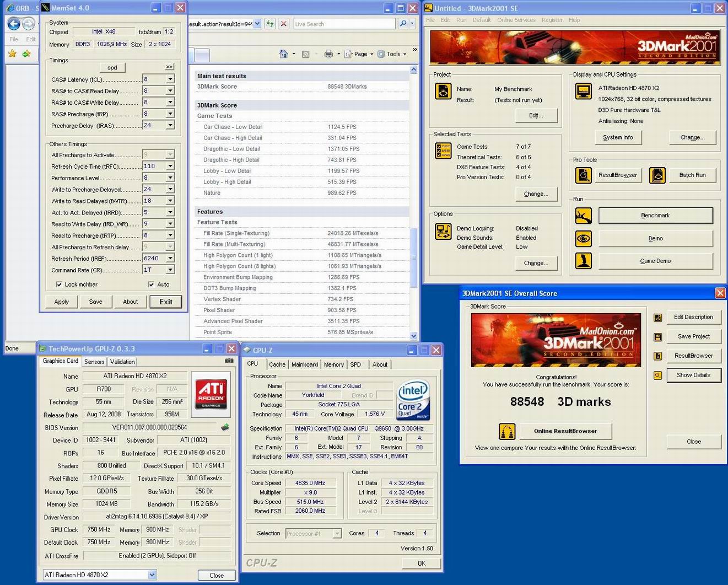Switch to the SPD tab in CPU-Z
The width and height of the screenshot is (728, 585).
click(356, 364)
